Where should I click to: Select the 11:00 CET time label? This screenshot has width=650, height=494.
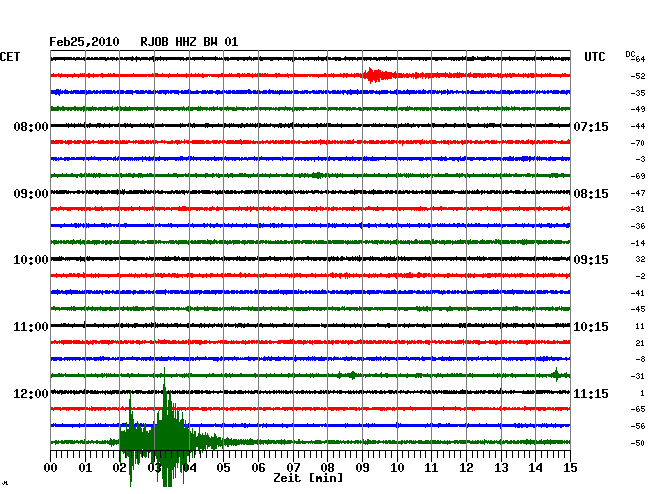tap(31, 327)
